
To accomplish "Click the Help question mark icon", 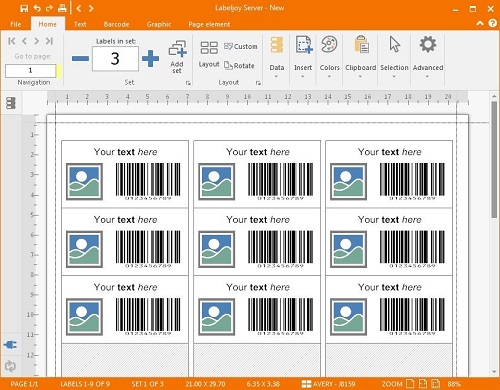I will [492, 23].
